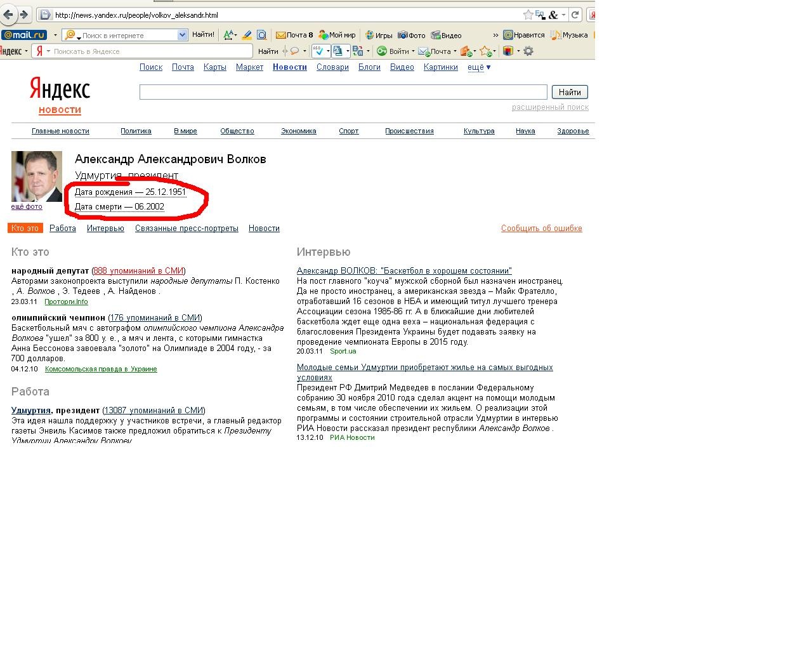Click the Сообщить об ошибке link
Screen dimensions: 812x650
click(x=541, y=228)
